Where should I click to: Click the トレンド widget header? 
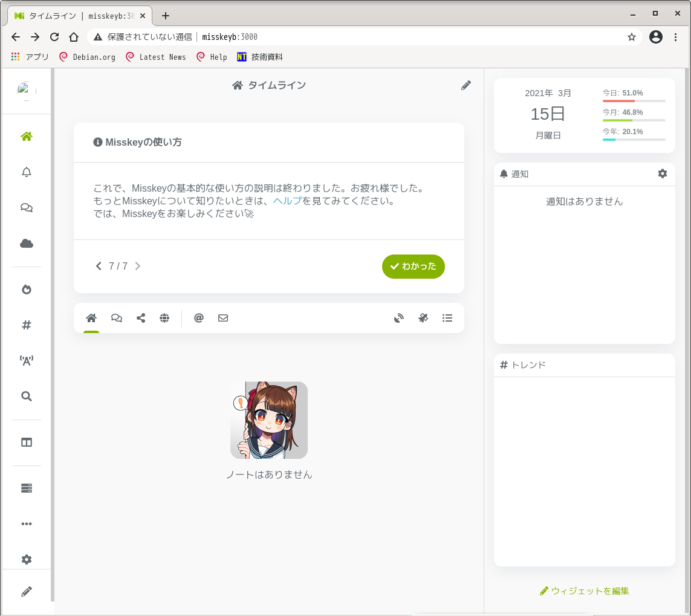585,365
